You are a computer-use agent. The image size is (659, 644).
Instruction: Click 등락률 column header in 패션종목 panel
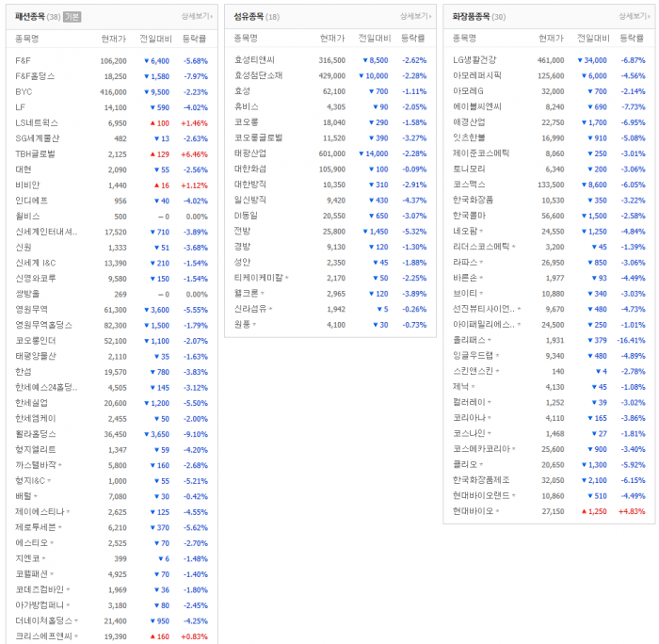pyautogui.click(x=194, y=39)
